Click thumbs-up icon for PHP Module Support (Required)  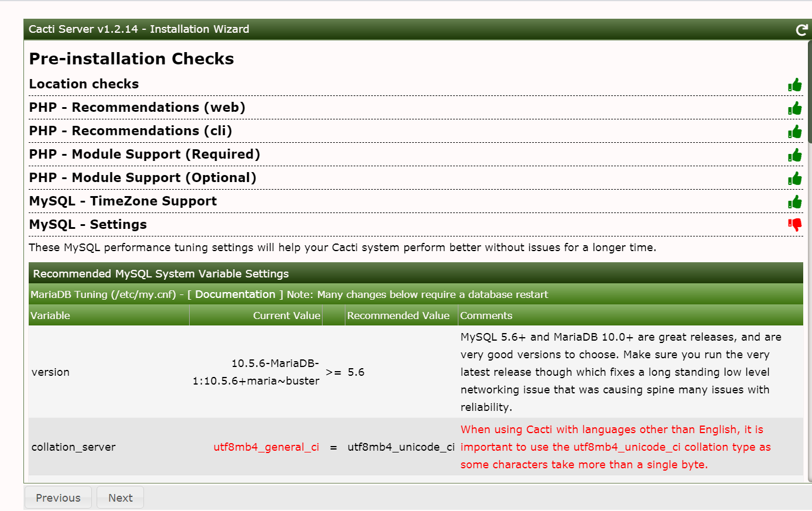[795, 155]
